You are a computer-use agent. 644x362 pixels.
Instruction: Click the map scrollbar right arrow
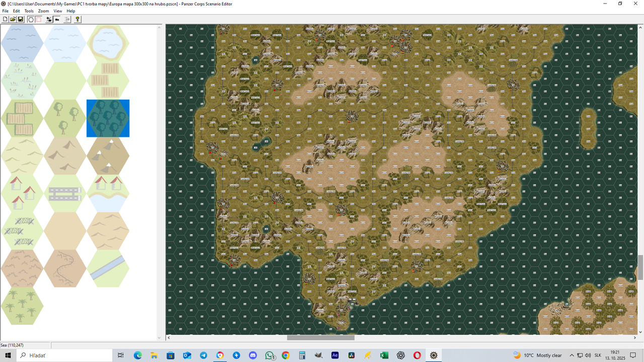click(635, 338)
